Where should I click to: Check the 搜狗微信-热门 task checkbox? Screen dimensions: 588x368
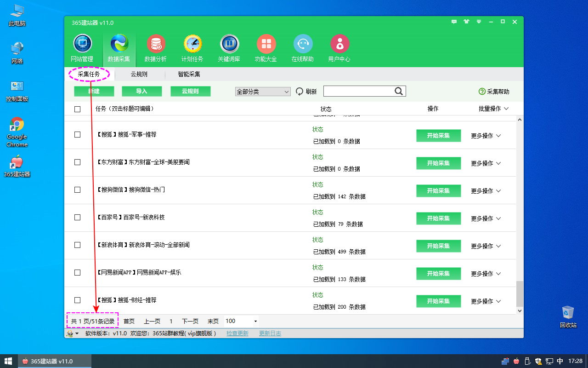(77, 190)
